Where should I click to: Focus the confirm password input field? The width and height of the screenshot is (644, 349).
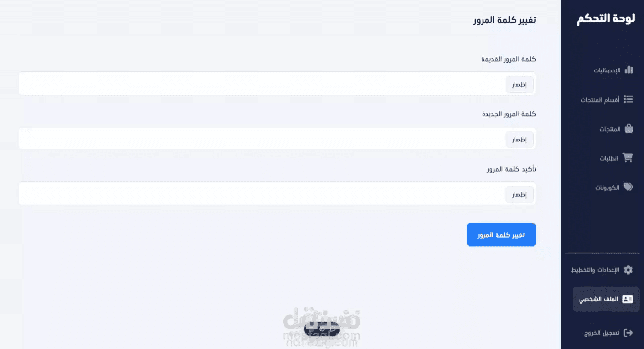pos(261,194)
